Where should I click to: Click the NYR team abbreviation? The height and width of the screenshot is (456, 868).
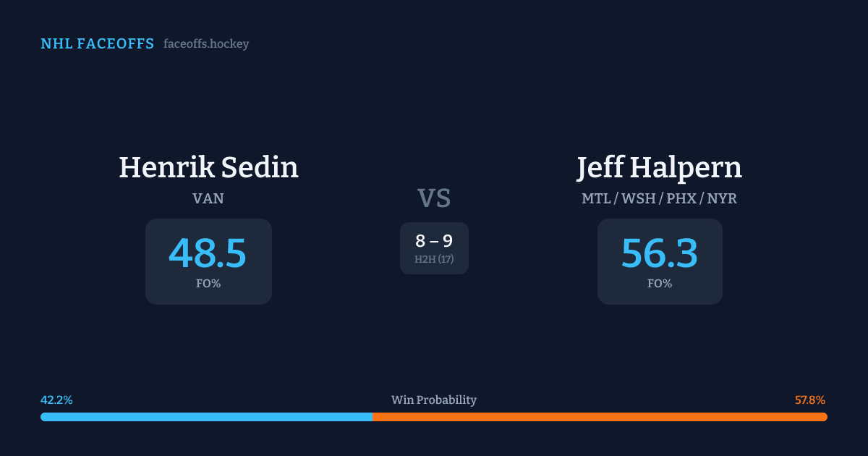723,198
